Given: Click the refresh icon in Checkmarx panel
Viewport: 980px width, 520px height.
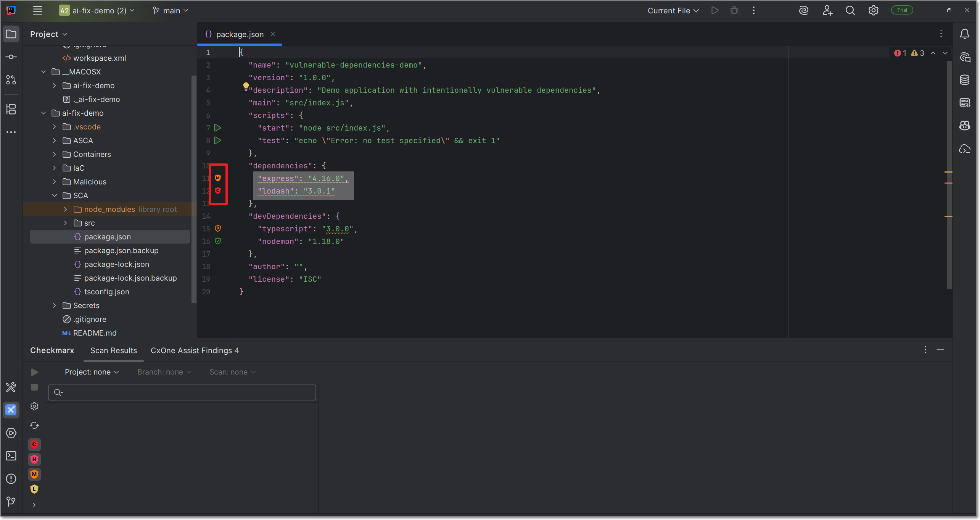Looking at the screenshot, I should (x=34, y=425).
